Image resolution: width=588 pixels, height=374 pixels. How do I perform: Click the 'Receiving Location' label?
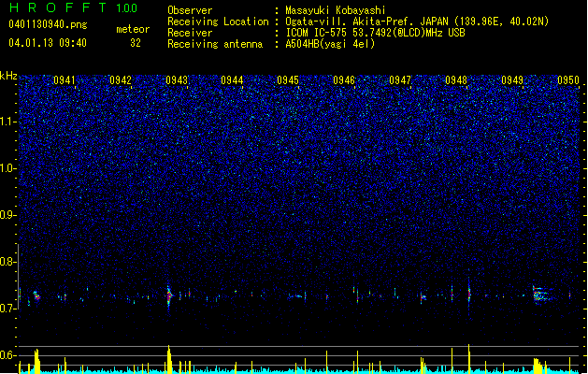point(218,22)
